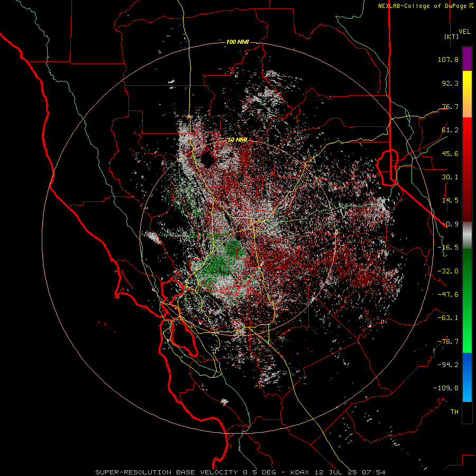Select the -109.8 velocity scale value

coord(446,388)
